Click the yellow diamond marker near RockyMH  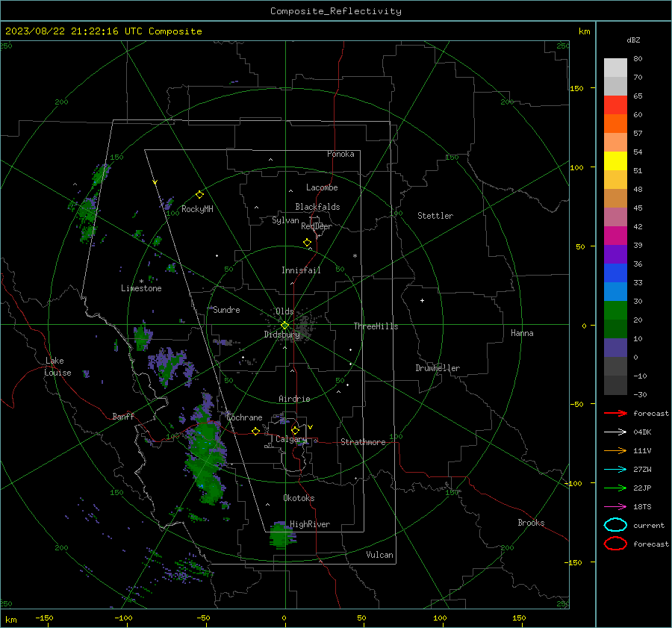pos(199,195)
